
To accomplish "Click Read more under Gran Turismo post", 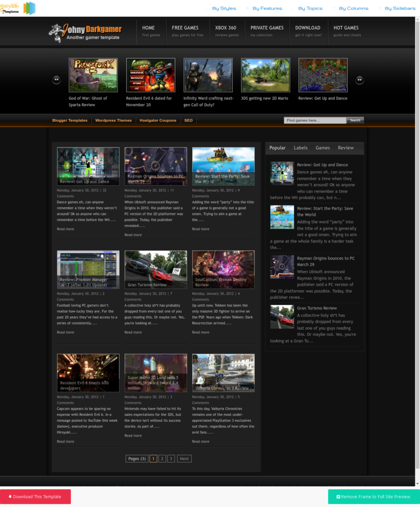I will tap(133, 332).
